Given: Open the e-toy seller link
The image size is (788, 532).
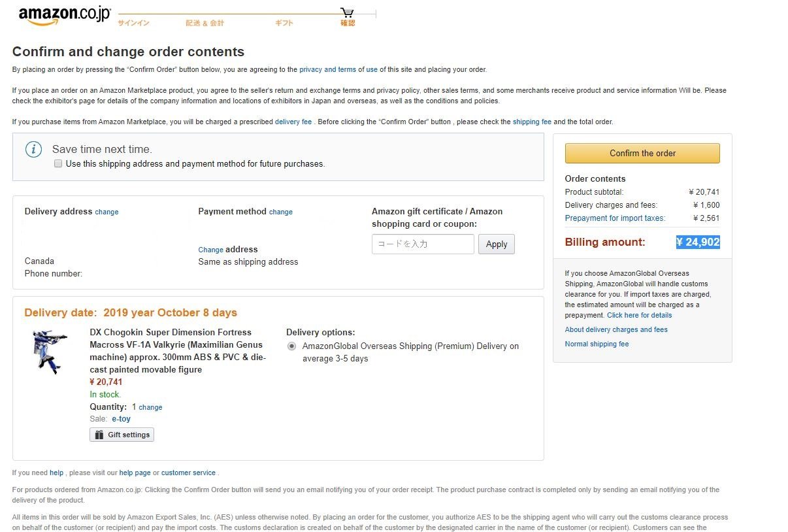Looking at the screenshot, I should click(x=121, y=419).
